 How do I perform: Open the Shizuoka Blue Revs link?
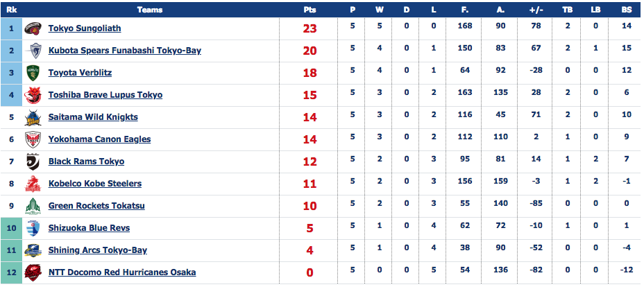89,228
